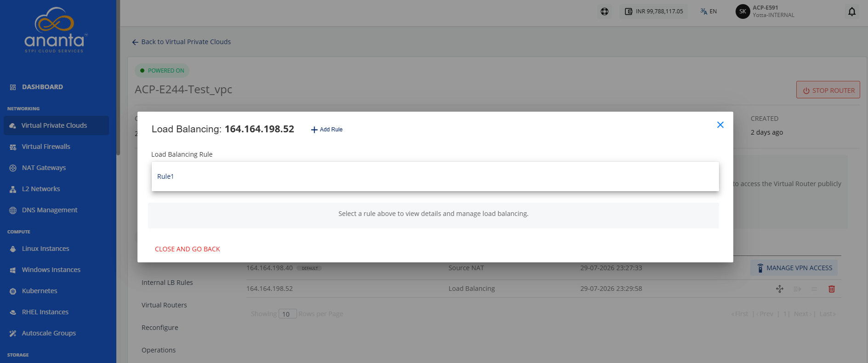Click the STOP ROUTER button
The image size is (868, 363).
coord(828,90)
